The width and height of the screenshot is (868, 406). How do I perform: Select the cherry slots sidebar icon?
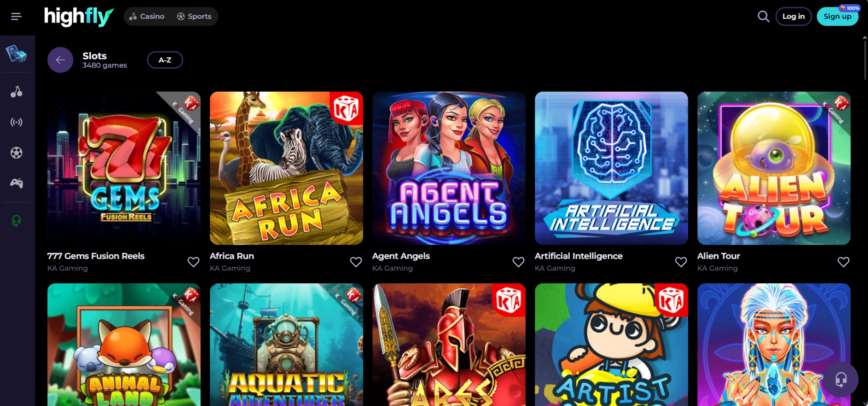tap(16, 92)
